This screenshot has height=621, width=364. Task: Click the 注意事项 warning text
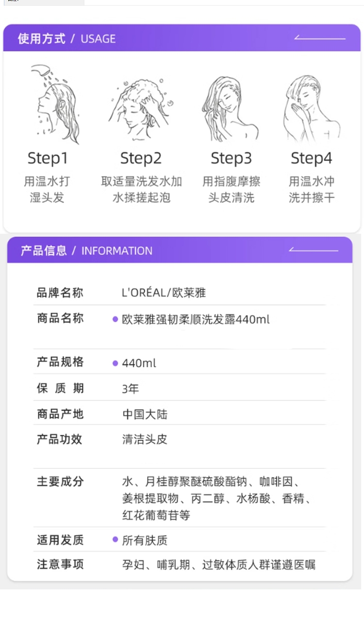click(x=218, y=565)
